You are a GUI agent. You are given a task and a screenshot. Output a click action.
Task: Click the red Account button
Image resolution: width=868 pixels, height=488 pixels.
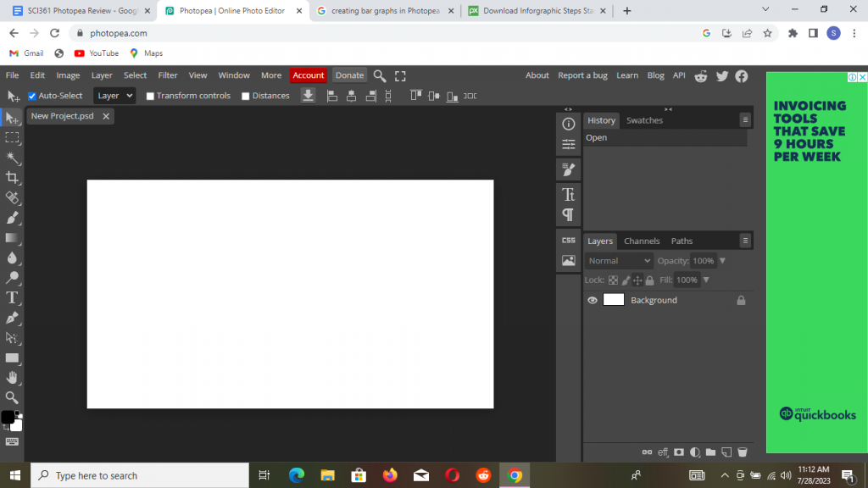point(309,75)
